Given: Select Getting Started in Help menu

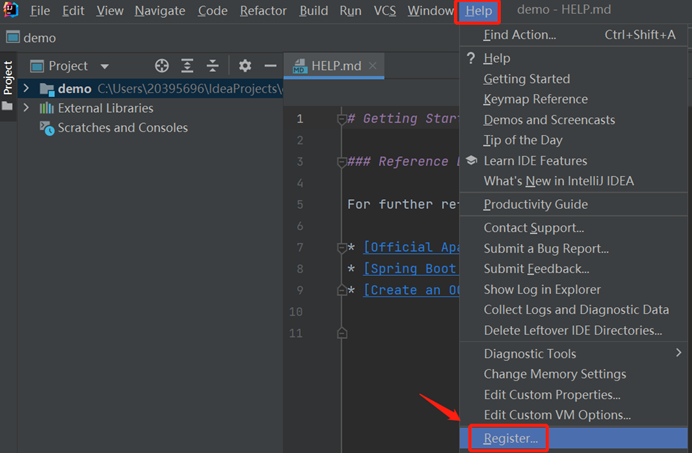Looking at the screenshot, I should pos(574,79).
